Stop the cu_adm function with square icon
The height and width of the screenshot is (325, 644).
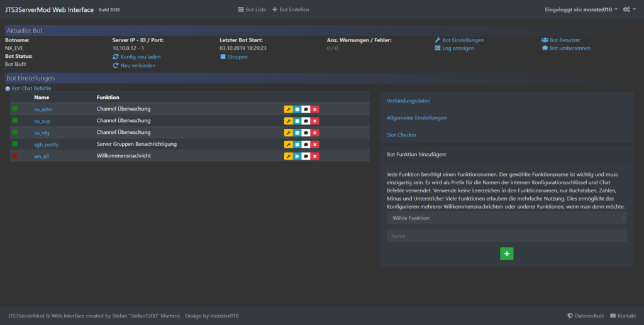coord(297,109)
